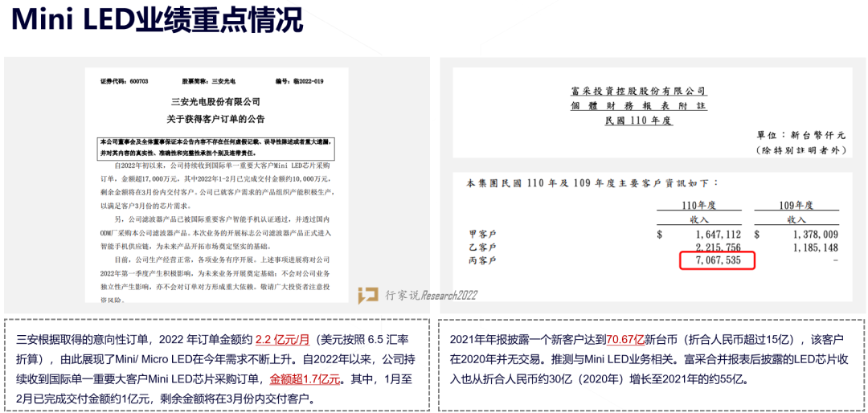Click the subtitle "关于获得客户订单的公告"
This screenshot has height=413, width=868.
pos(216,118)
